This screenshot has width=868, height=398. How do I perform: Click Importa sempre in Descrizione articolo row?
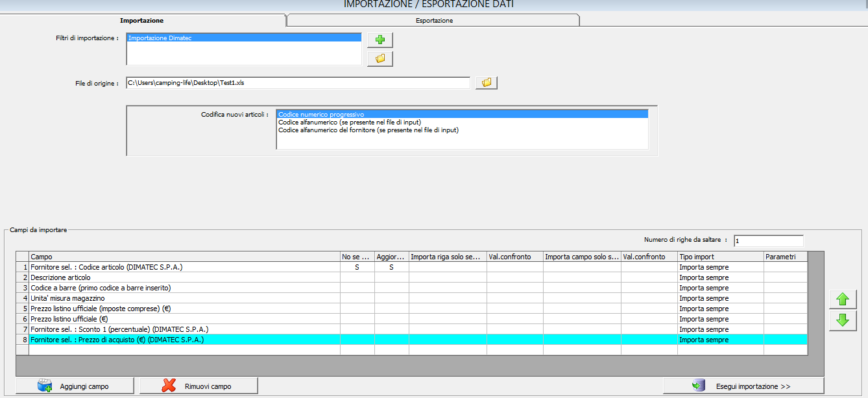coord(720,277)
